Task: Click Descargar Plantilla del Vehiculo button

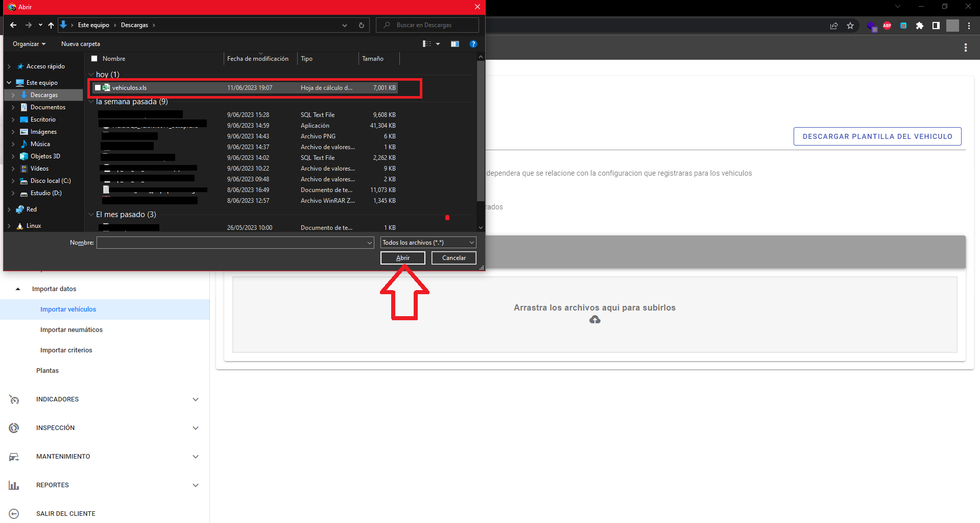Action: pyautogui.click(x=877, y=136)
